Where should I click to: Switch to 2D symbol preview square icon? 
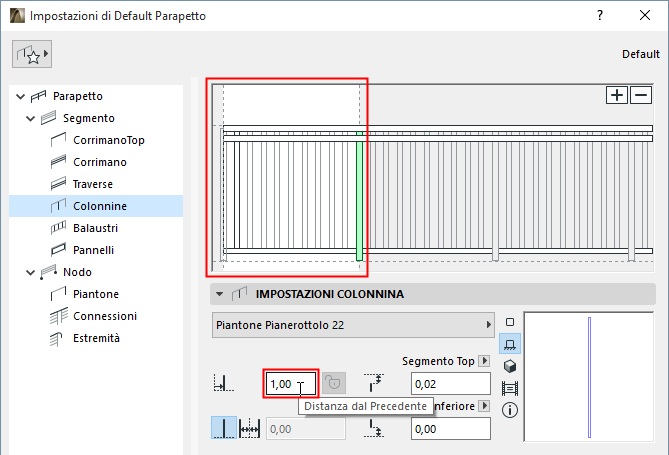[x=510, y=322]
